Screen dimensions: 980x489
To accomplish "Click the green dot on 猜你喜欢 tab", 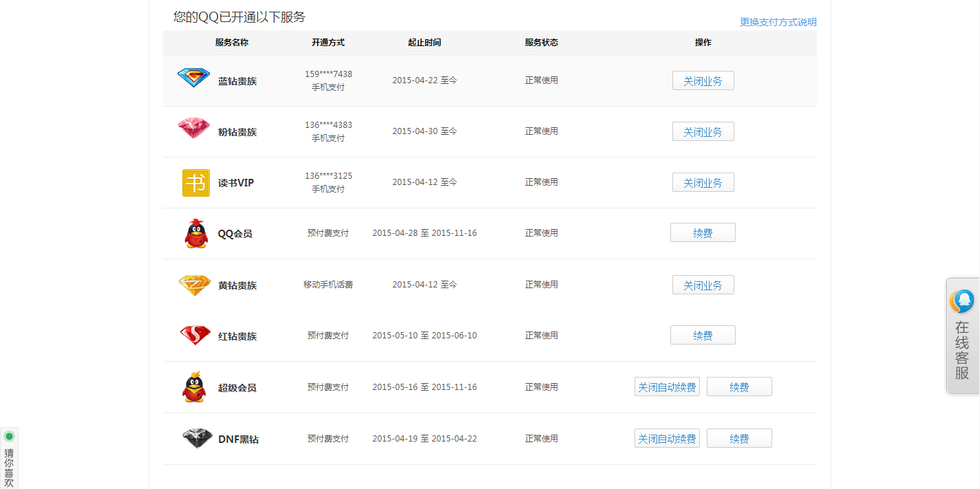I will (9, 436).
